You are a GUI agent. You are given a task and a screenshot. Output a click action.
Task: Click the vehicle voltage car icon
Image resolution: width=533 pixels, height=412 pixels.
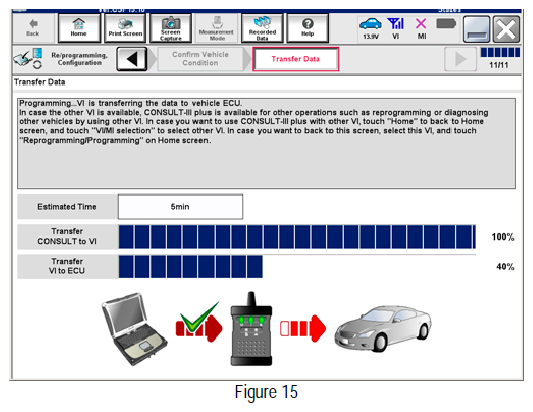click(x=371, y=24)
